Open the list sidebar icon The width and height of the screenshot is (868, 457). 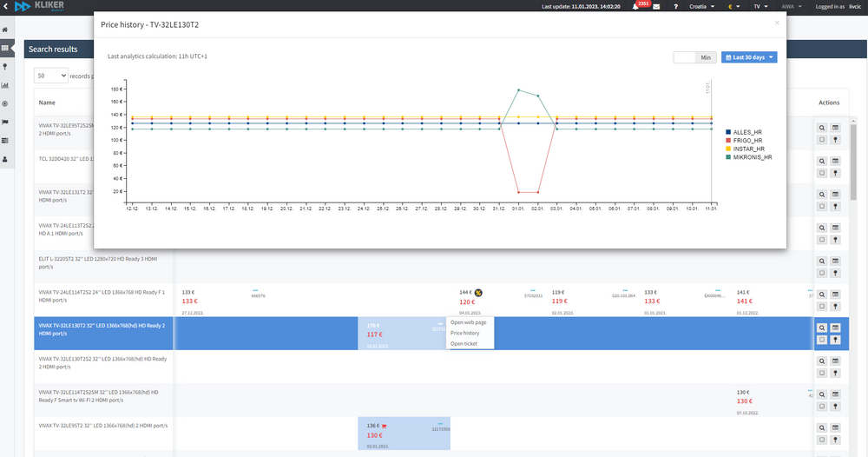5,141
